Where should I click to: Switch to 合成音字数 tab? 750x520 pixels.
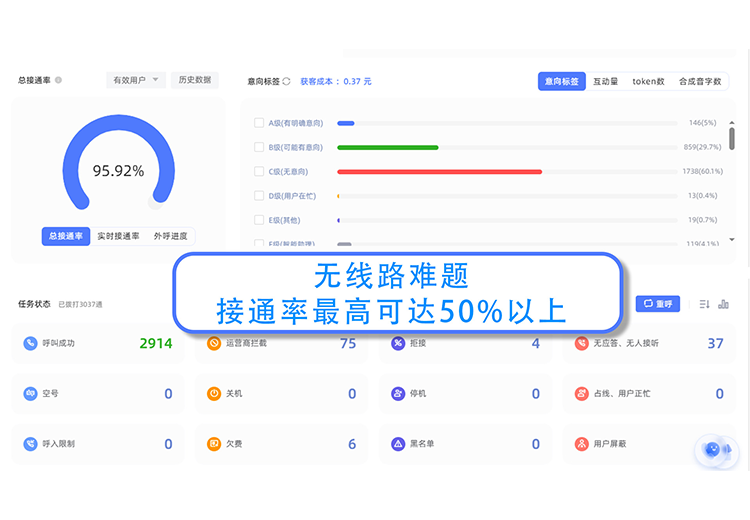coord(700,81)
